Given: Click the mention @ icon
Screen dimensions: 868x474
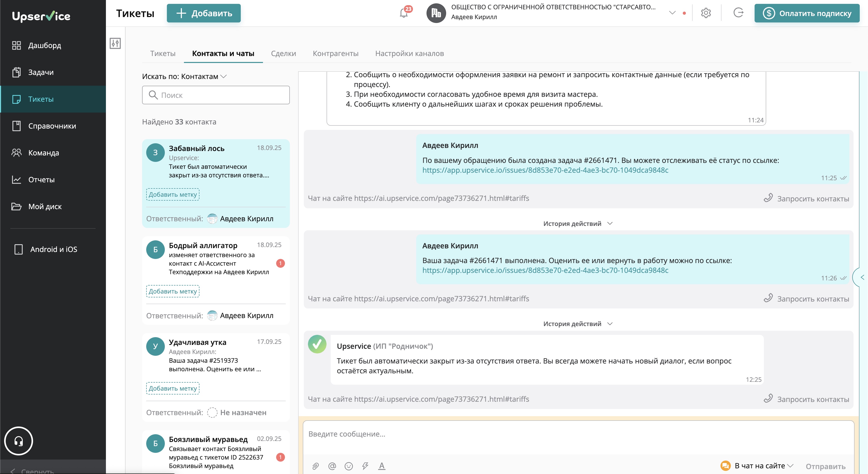Looking at the screenshot, I should (332, 466).
